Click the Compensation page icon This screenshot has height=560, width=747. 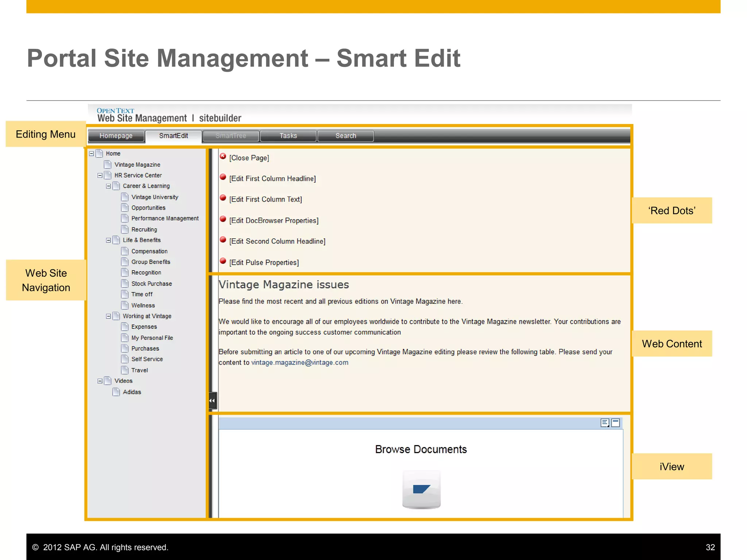pyautogui.click(x=125, y=251)
